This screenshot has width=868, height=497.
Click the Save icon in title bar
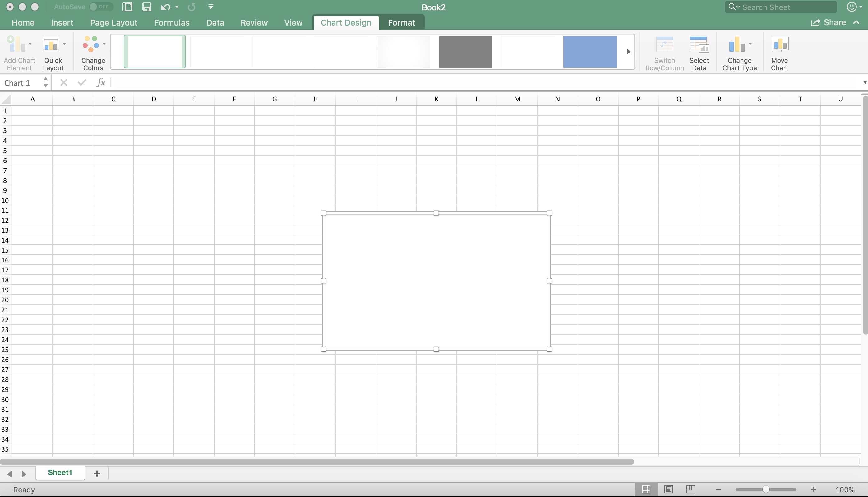[147, 7]
